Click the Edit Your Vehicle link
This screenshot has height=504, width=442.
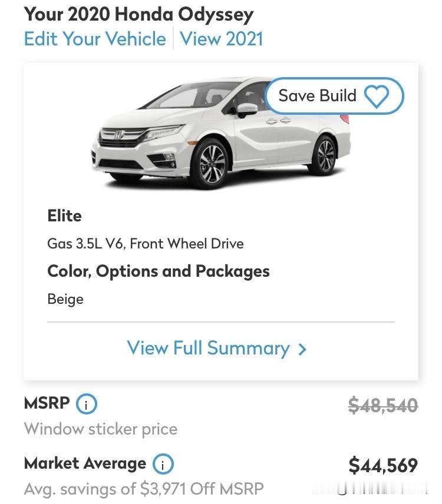(x=95, y=39)
